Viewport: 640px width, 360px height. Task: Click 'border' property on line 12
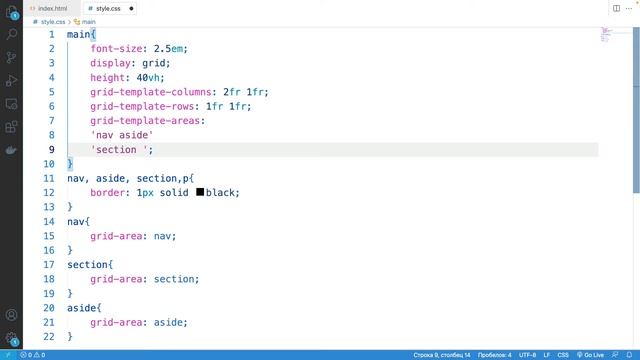[x=107, y=193]
